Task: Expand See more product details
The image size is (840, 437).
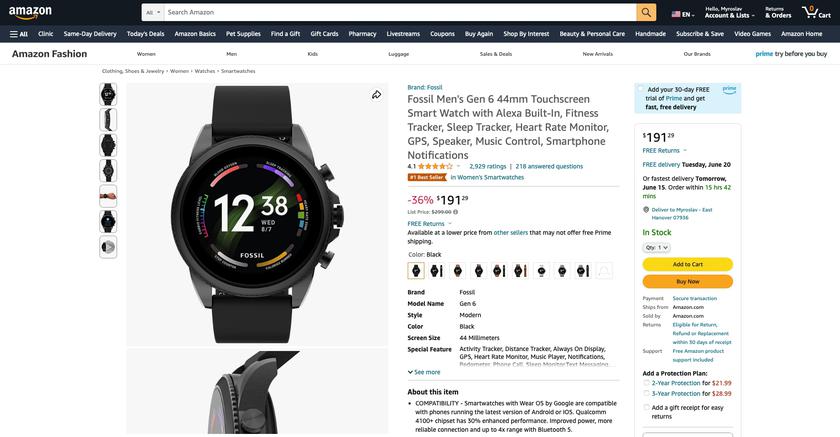Action: 424,372
